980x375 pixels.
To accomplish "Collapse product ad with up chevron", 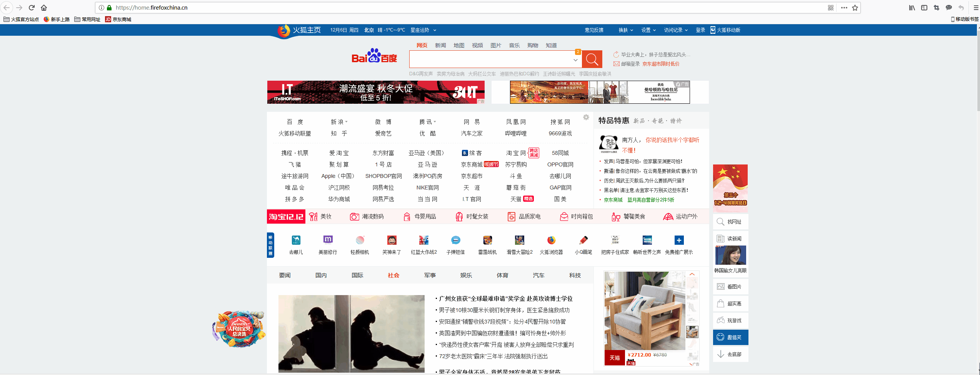I will (x=692, y=274).
